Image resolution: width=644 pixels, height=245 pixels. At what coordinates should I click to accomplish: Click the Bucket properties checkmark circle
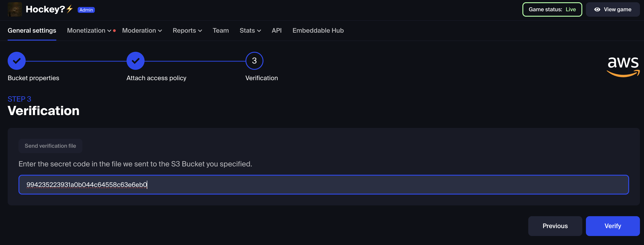tap(16, 61)
